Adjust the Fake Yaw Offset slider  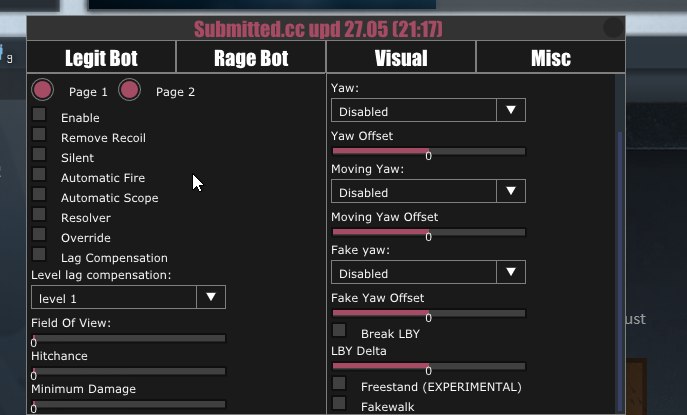[x=429, y=313]
